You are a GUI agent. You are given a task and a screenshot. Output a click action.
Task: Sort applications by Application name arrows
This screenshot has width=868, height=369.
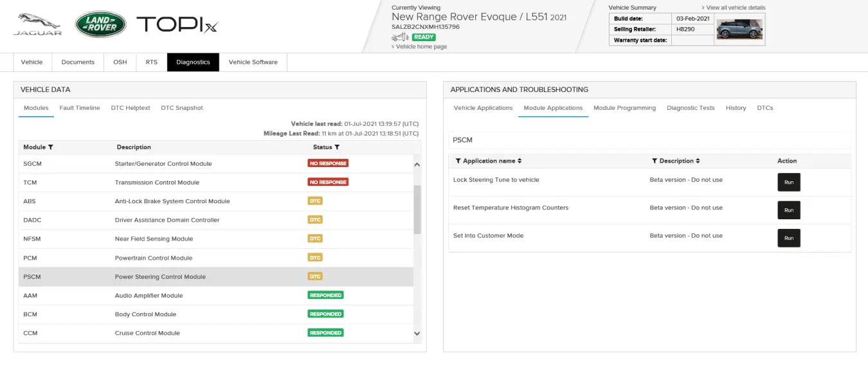click(x=520, y=161)
